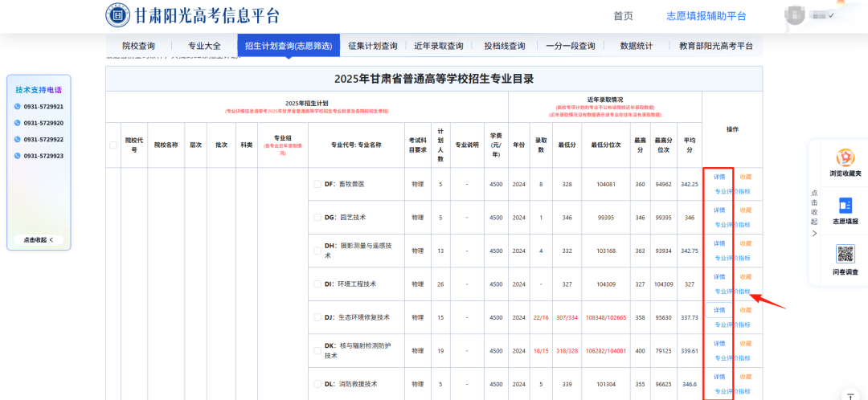868x400 pixels.
Task: Collapse the support panel via 点击收起
Action: pos(39,240)
